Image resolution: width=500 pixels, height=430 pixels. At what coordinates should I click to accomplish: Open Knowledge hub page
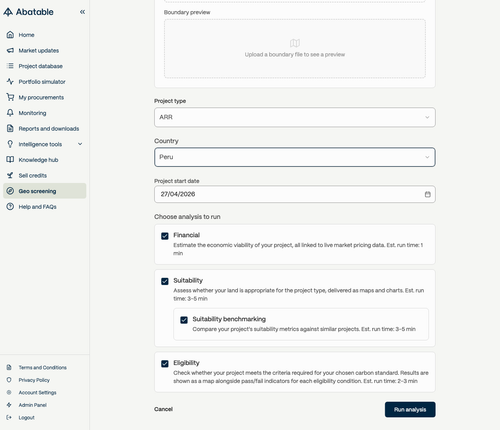click(x=45, y=160)
